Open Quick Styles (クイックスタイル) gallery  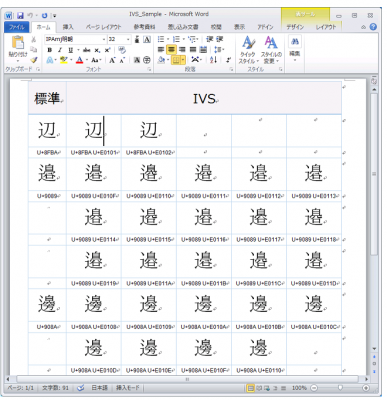pos(248,49)
